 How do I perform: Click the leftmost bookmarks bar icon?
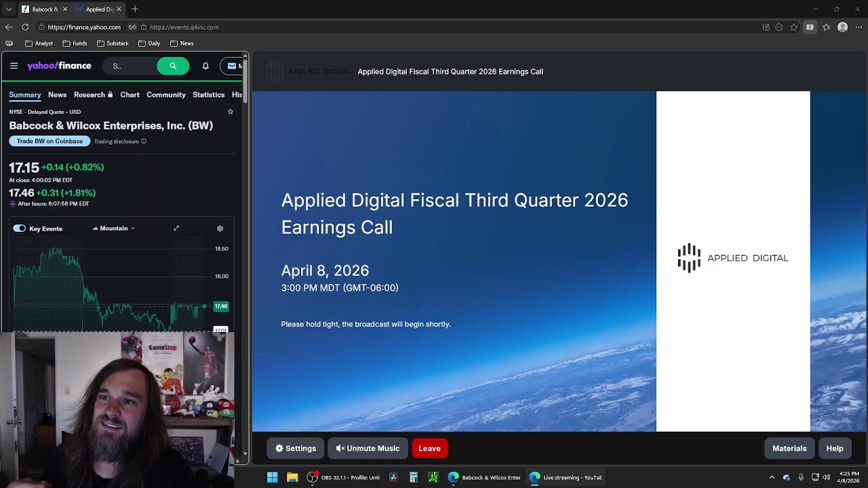[x=9, y=43]
